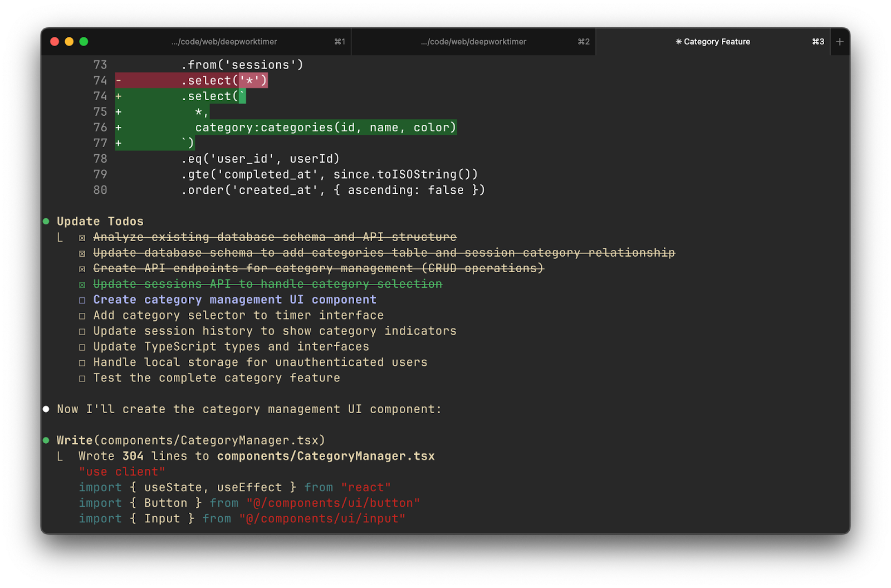This screenshot has width=891, height=588.
Task: Click the import Input line
Action: [x=242, y=519]
